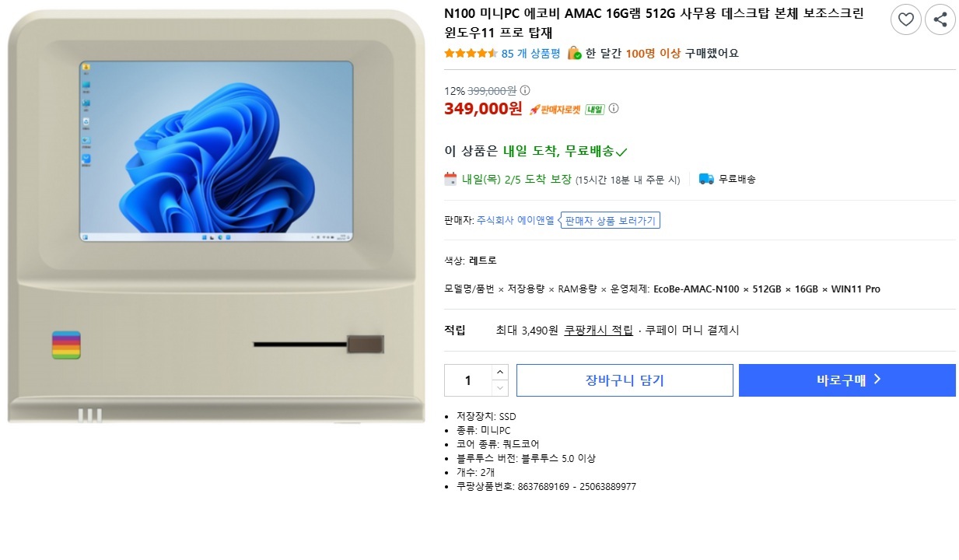This screenshot has width=959, height=560.
Task: Open seller link 주식회사 에이앤엘
Action: pos(516,220)
